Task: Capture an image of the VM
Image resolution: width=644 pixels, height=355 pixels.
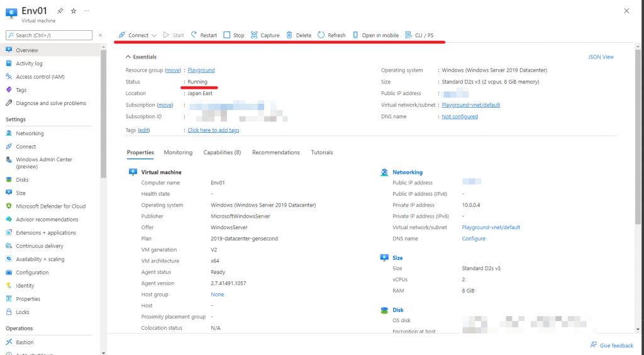Action: [265, 35]
